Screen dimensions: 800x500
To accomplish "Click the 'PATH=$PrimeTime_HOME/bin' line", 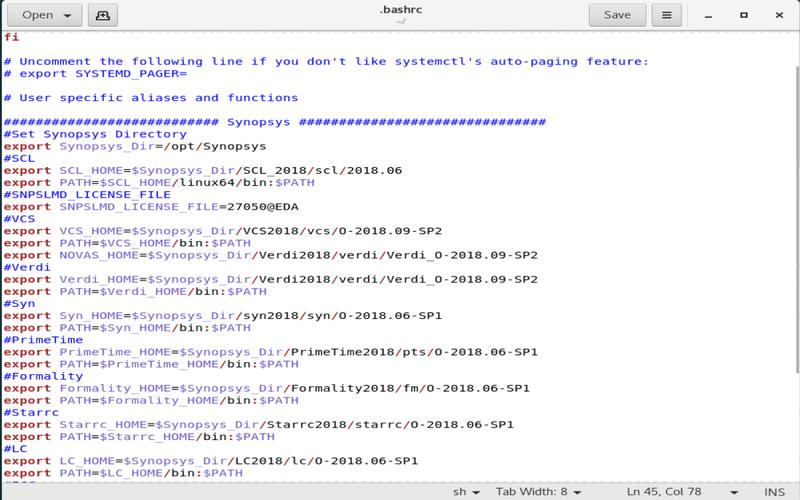I will [x=152, y=364].
